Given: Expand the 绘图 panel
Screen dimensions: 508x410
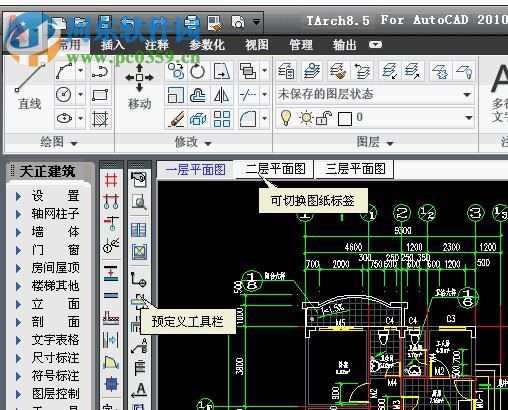Looking at the screenshot, I should tap(59, 143).
